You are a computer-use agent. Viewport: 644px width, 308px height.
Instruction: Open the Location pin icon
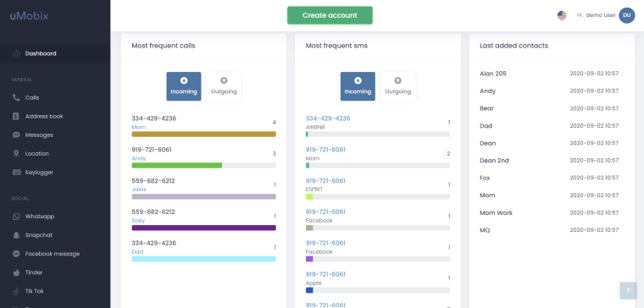point(16,154)
